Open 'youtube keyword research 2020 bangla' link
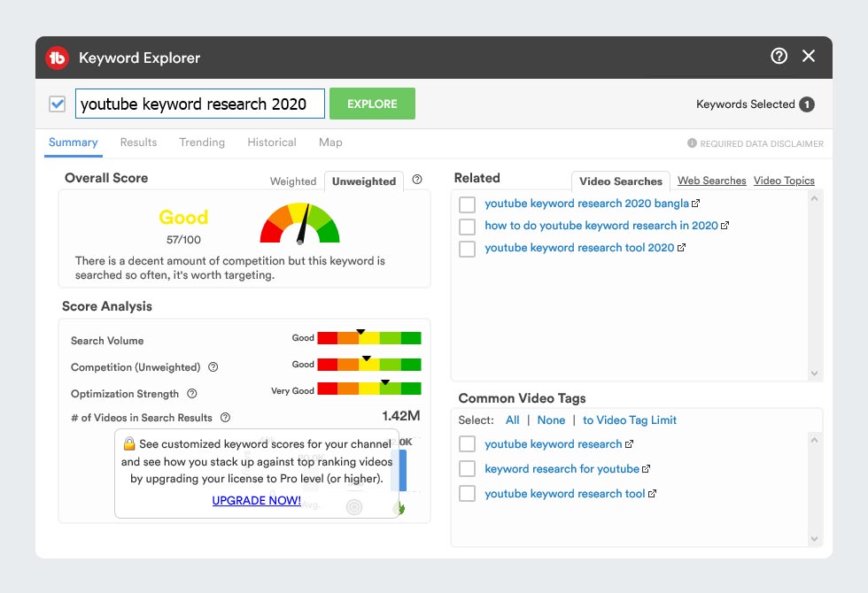This screenshot has width=868, height=593. [x=586, y=204]
